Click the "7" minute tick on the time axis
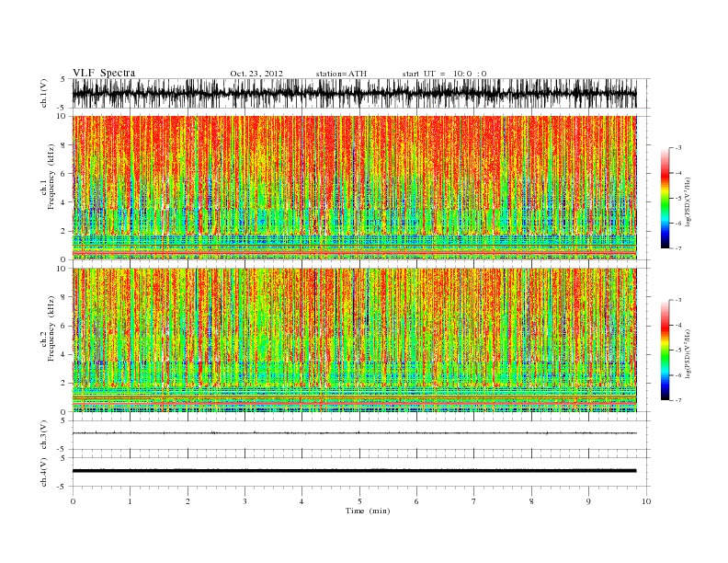This screenshot has height=563, width=728. pyautogui.click(x=474, y=501)
